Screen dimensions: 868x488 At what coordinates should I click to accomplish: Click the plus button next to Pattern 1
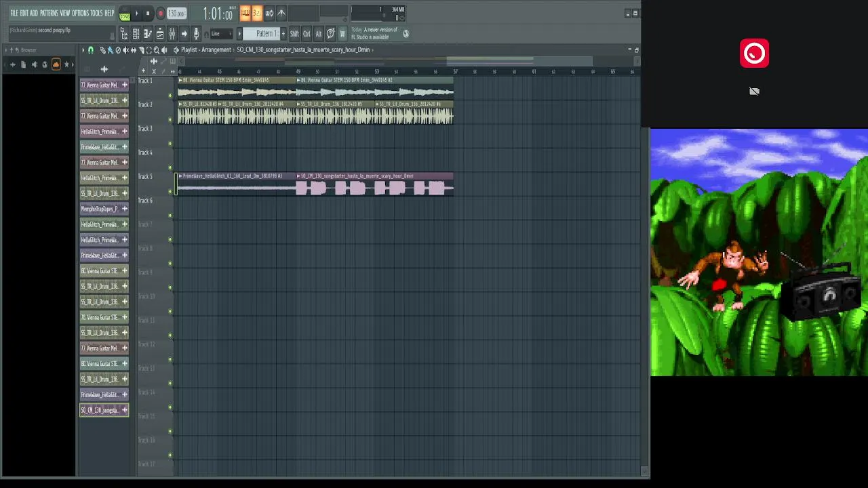(x=283, y=33)
